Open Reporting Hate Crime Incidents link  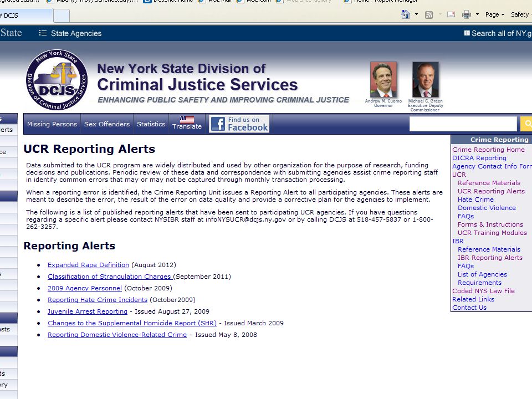[x=98, y=300]
